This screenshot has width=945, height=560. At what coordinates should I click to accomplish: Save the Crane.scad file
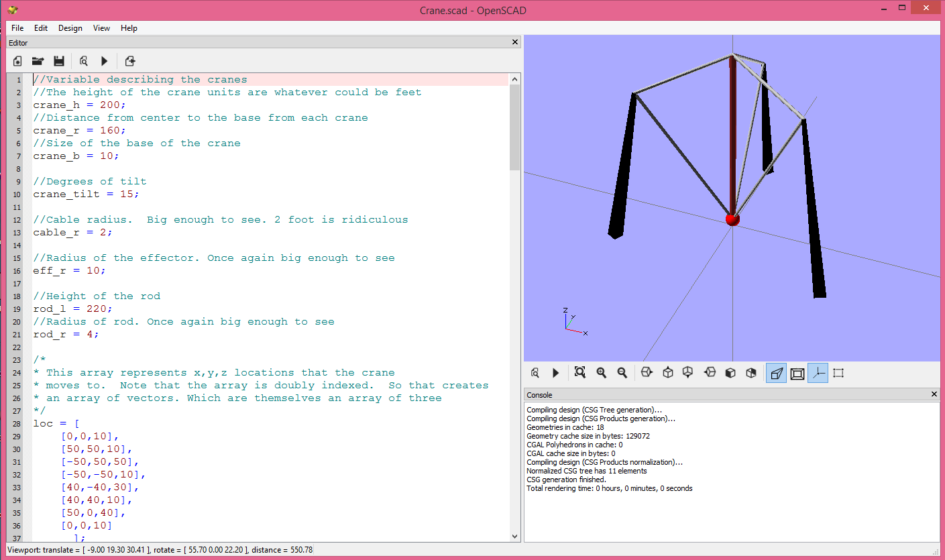tap(59, 61)
